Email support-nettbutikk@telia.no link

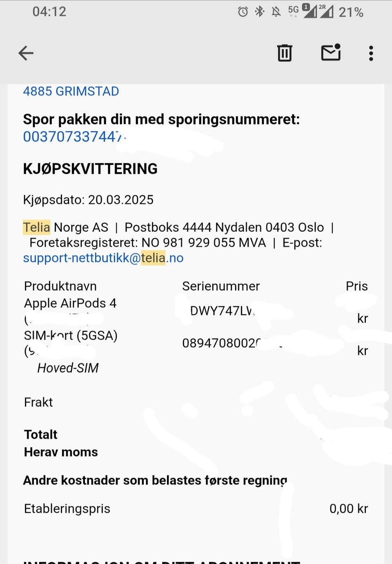click(103, 258)
